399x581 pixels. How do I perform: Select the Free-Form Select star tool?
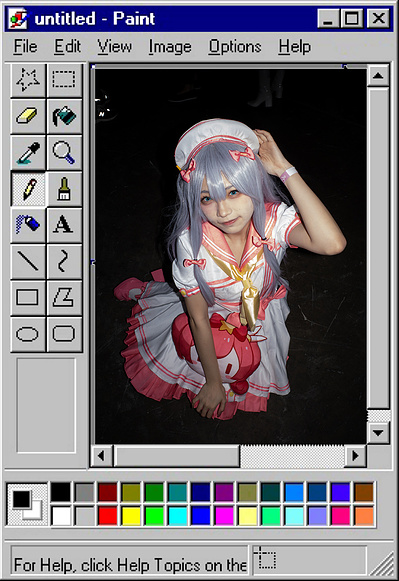28,80
